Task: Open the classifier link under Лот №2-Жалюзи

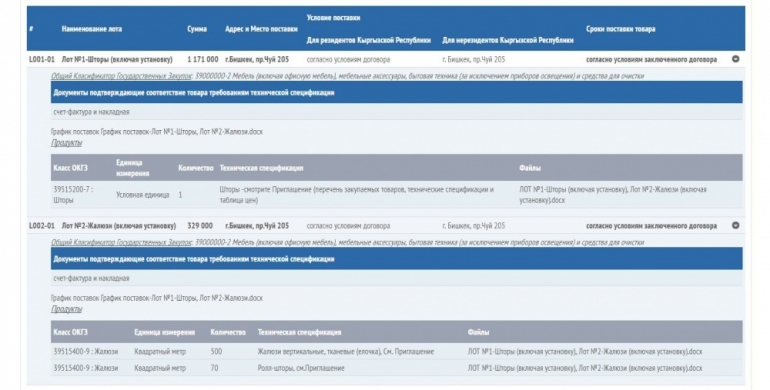Action: (x=121, y=243)
